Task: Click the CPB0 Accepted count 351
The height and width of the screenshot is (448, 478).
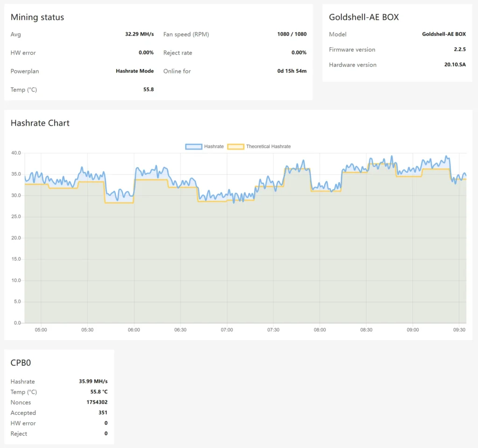Action: [x=103, y=412]
